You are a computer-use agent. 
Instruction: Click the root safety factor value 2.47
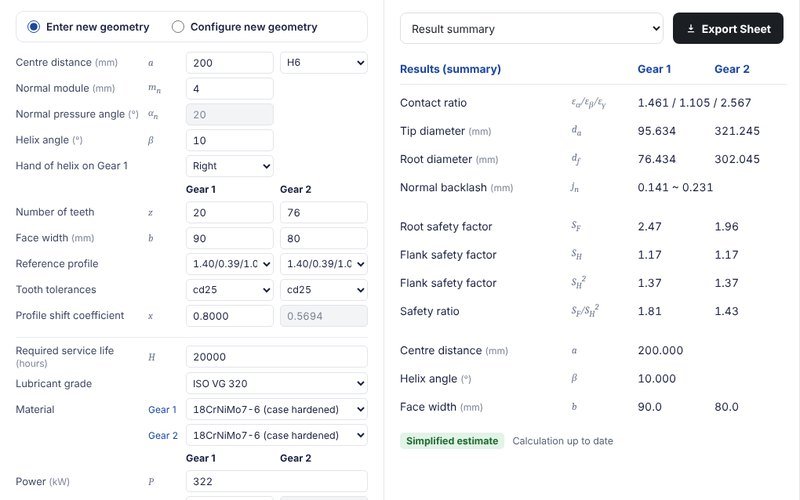649,226
